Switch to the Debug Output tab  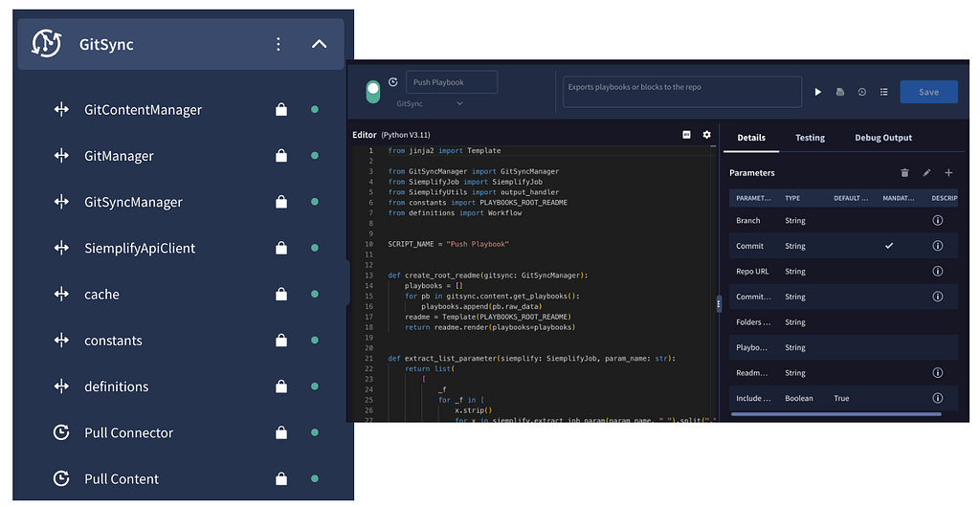pyautogui.click(x=883, y=138)
